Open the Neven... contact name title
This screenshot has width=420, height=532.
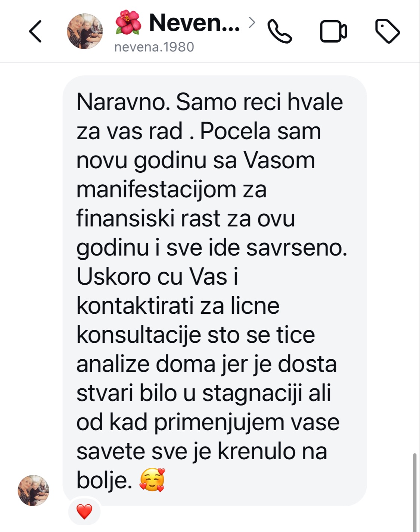(194, 23)
